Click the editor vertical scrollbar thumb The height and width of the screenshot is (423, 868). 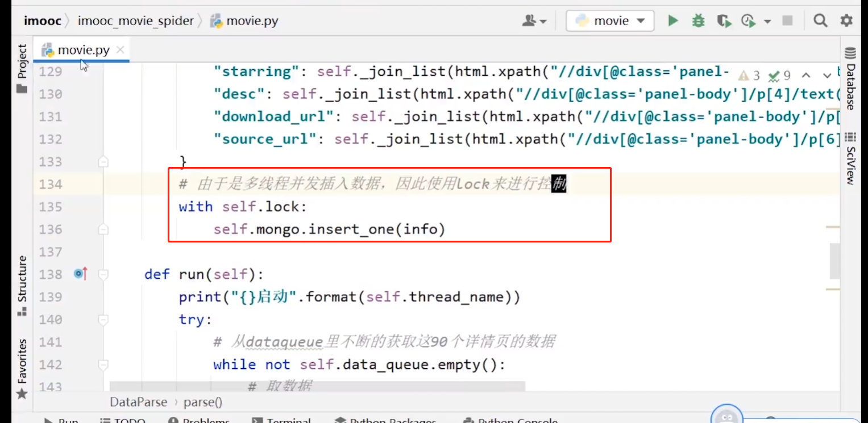834,261
